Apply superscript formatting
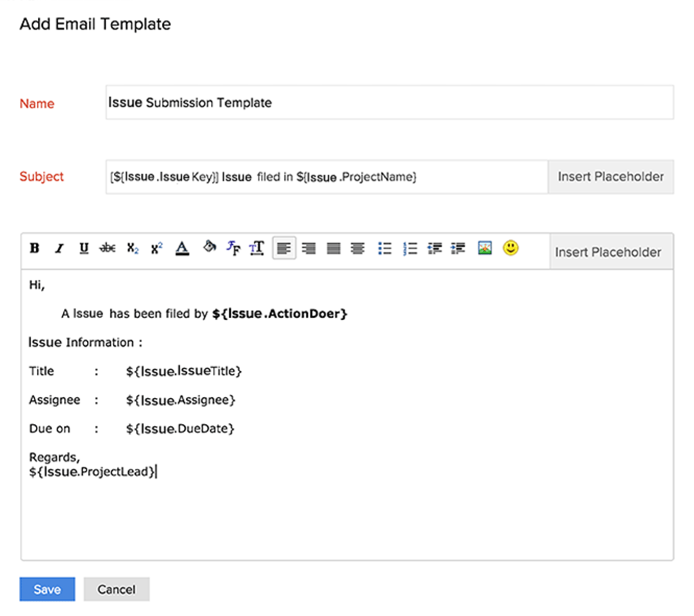The height and width of the screenshot is (616, 694). point(156,248)
